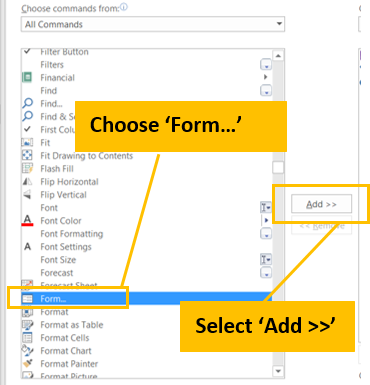The height and width of the screenshot is (385, 370).
Task: Expand the Filters dropdown indicator
Action: [266, 65]
